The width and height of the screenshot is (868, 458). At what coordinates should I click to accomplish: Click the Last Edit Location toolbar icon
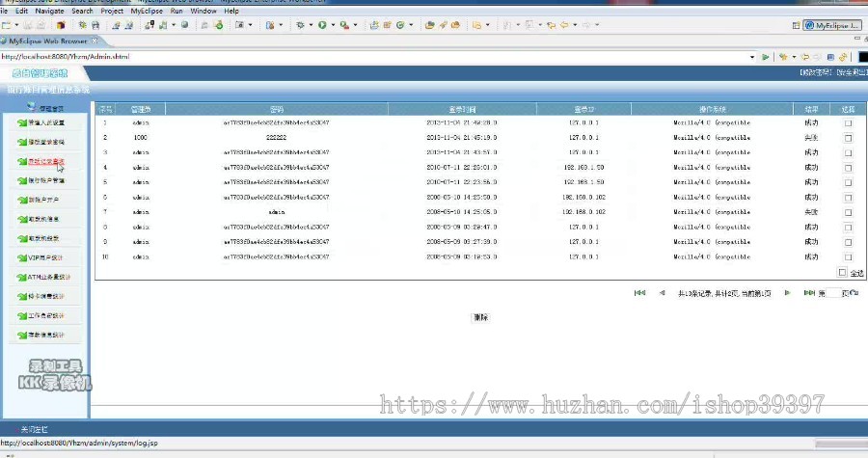tap(551, 25)
